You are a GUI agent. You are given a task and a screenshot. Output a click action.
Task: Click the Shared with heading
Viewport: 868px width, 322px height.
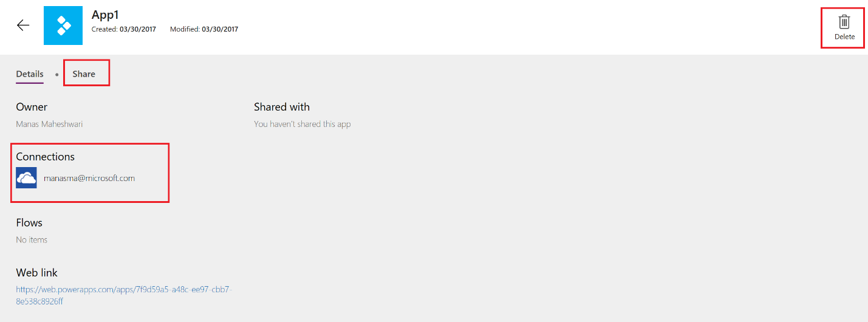point(282,107)
